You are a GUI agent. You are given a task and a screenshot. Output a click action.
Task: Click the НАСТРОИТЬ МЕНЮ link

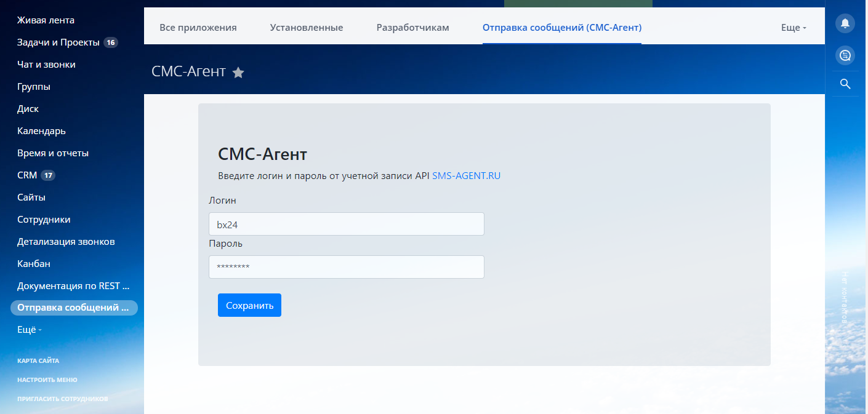point(47,380)
